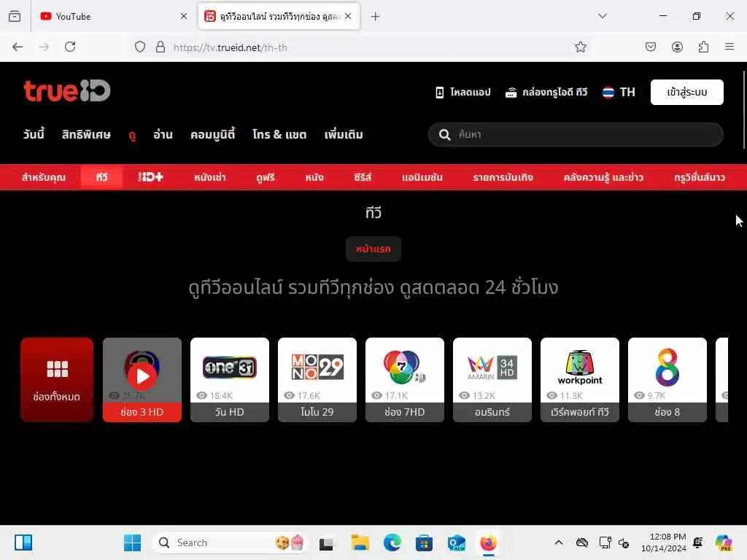Open Firefox account icon
Viewport: 747px width, 560px height.
(x=677, y=47)
